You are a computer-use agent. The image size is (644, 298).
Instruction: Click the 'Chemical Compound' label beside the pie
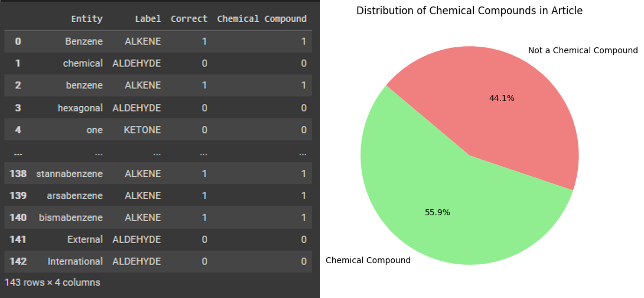pyautogui.click(x=368, y=260)
